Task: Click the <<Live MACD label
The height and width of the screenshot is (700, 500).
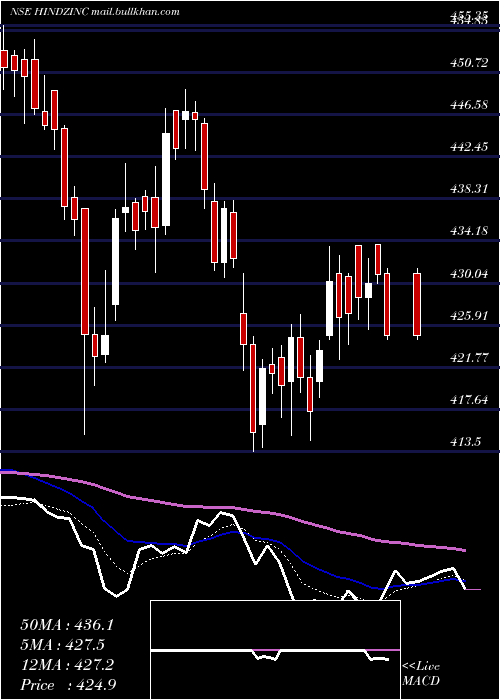Action: pos(421,674)
